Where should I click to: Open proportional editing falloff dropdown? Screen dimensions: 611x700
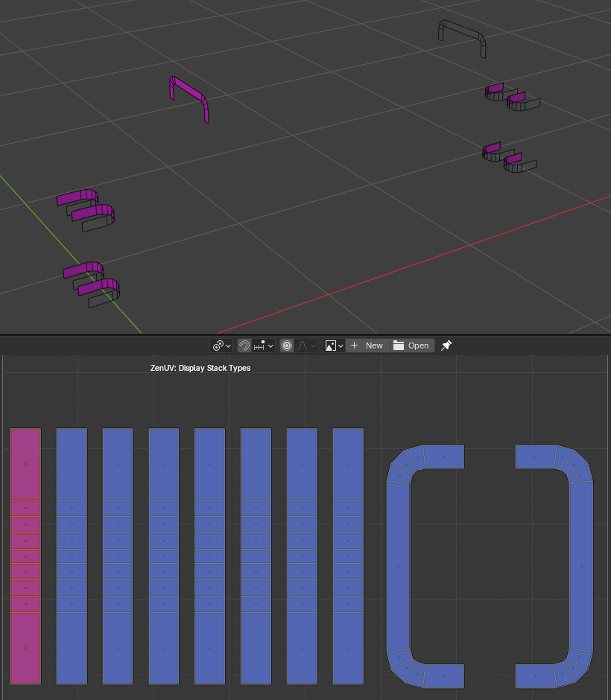tap(306, 346)
